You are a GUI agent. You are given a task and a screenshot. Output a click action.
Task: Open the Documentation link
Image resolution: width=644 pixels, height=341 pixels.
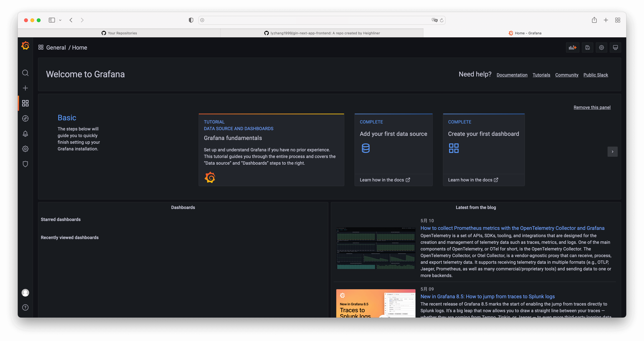click(x=512, y=75)
